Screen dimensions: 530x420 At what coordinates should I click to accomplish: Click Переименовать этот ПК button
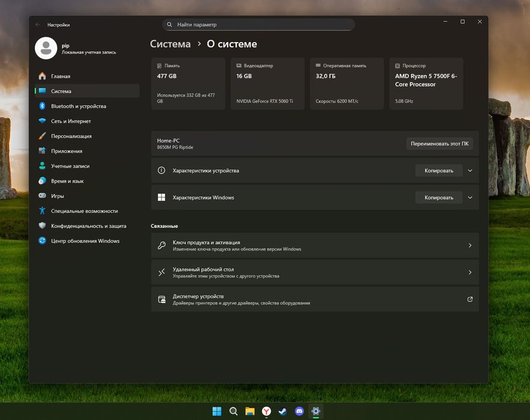pos(439,144)
